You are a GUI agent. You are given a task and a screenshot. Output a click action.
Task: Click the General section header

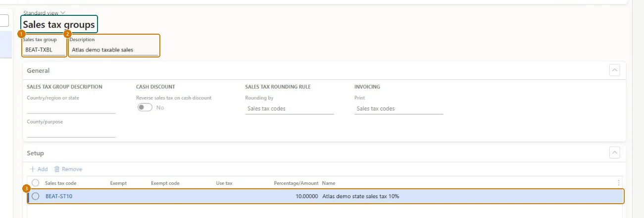tap(325, 70)
